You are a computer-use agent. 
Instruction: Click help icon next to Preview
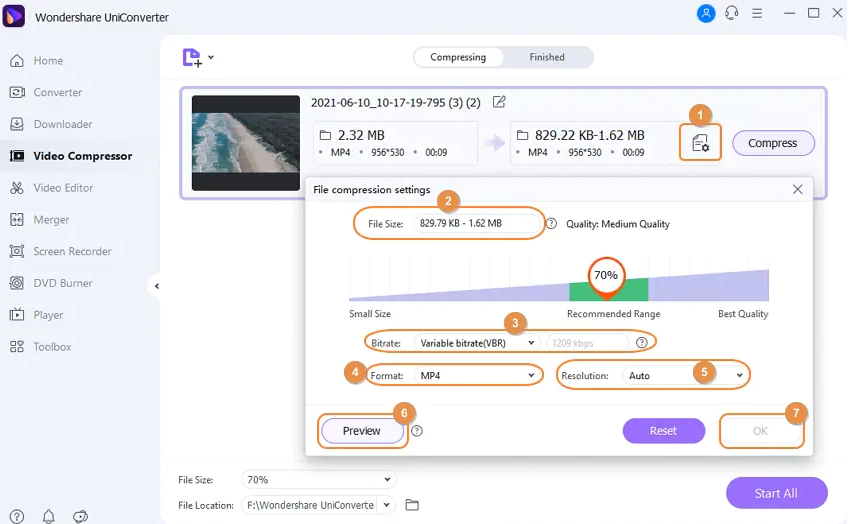[x=417, y=431]
